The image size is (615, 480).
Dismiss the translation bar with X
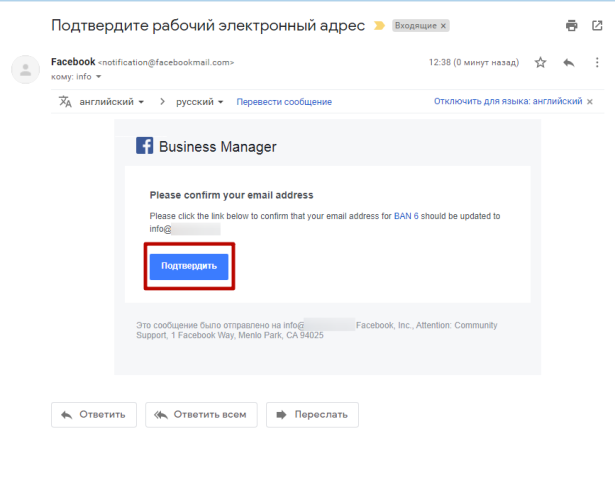(590, 102)
